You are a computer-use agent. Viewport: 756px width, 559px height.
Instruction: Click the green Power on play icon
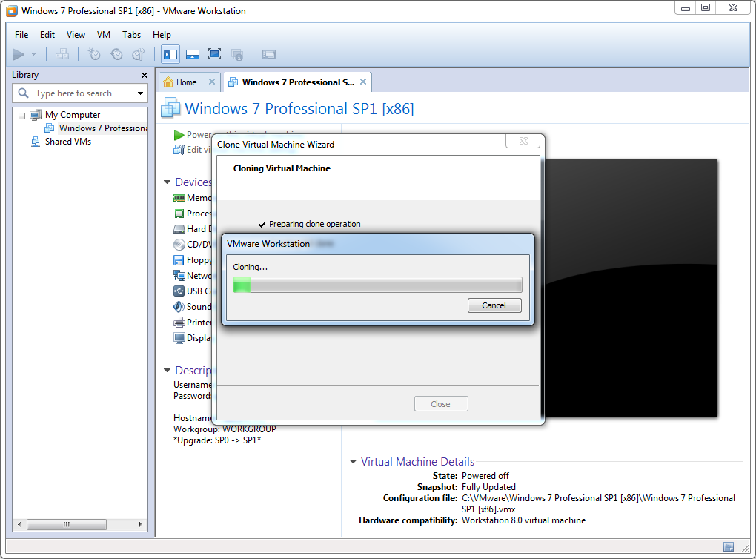tap(179, 135)
